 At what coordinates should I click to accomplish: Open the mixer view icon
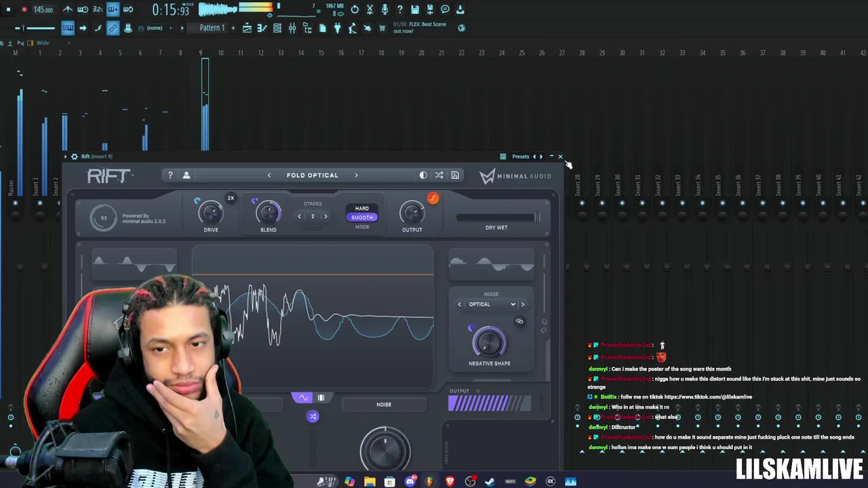(x=292, y=28)
